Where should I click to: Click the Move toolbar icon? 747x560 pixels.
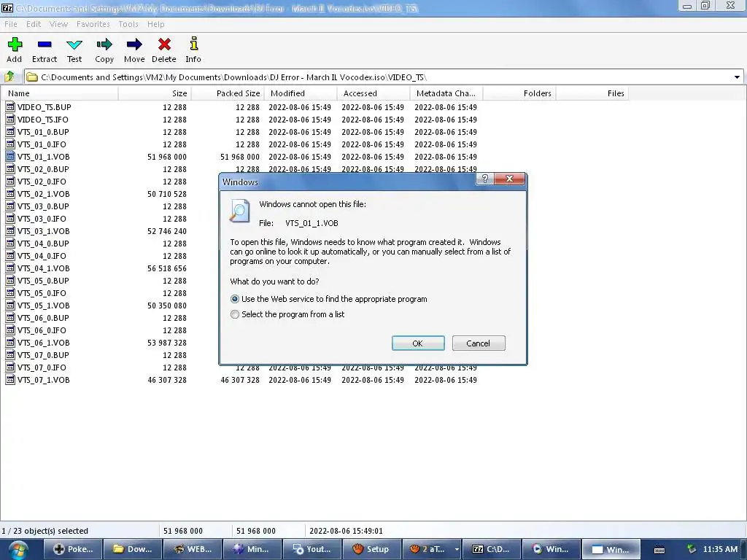pyautogui.click(x=134, y=44)
